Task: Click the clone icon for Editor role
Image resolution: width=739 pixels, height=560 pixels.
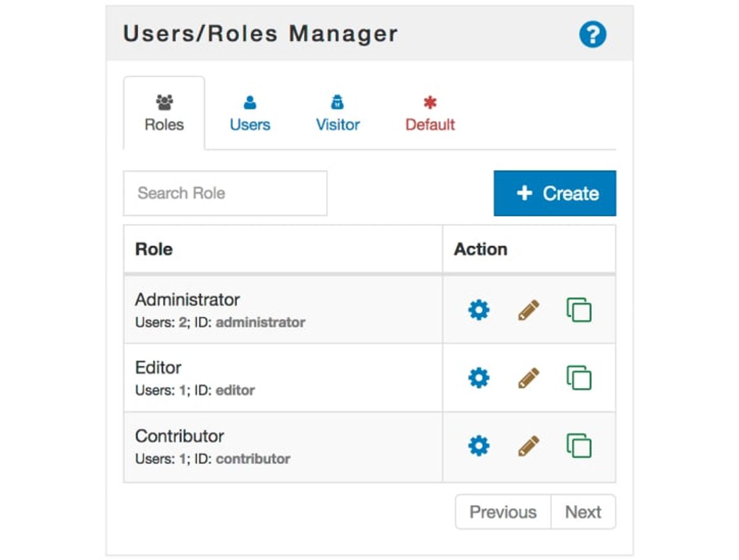Action: click(579, 377)
